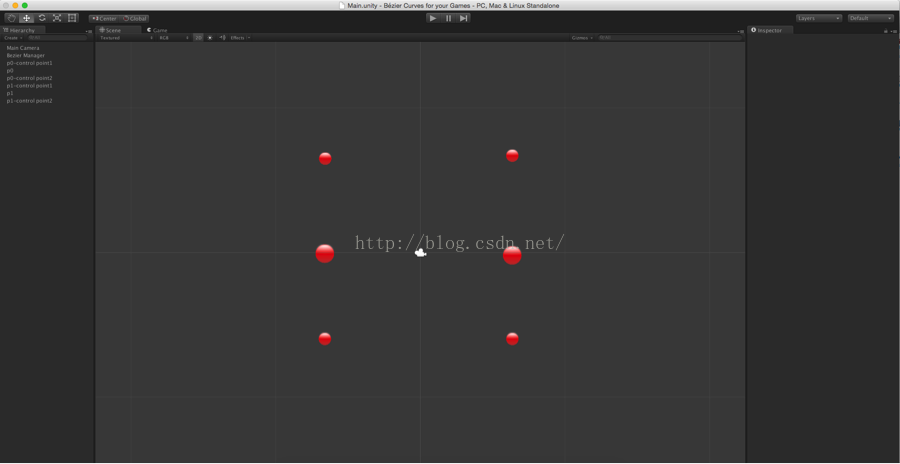
Task: Open the RGB render mode dropdown
Action: click(x=174, y=38)
